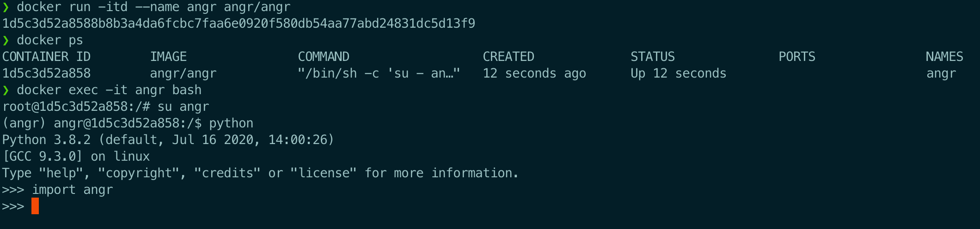This screenshot has width=980, height=229.
Task: Click the COMMAND column header
Action: click(324, 57)
